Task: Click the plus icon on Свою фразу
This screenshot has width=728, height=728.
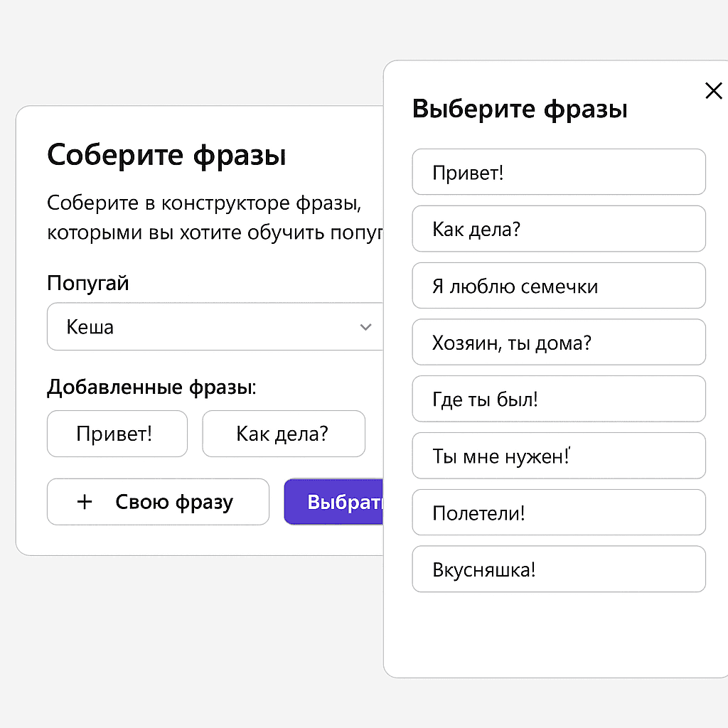Action: (x=85, y=501)
